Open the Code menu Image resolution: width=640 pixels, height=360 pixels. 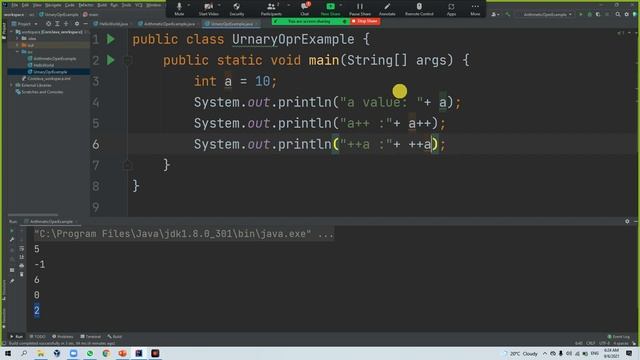click(x=70, y=5)
